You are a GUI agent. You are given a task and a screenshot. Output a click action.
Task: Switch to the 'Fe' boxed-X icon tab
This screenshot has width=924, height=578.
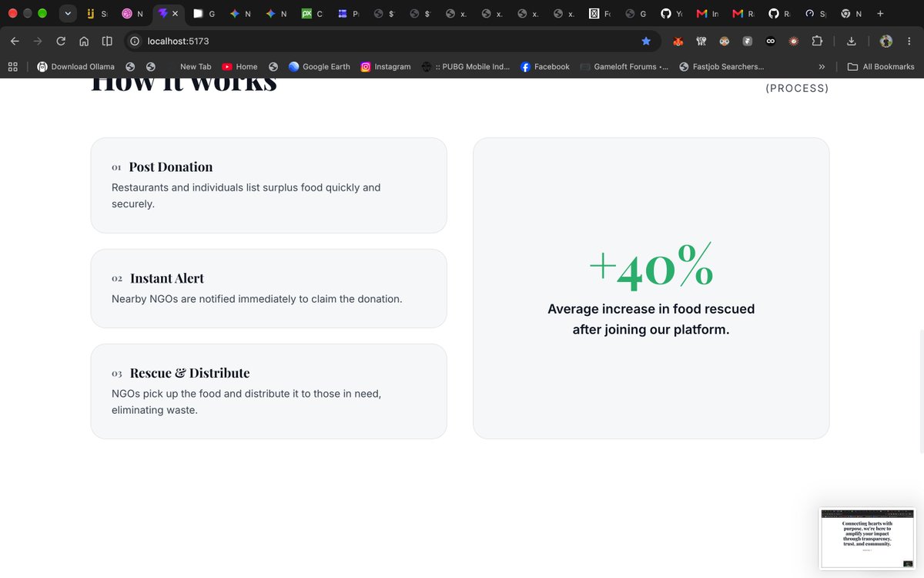click(600, 14)
